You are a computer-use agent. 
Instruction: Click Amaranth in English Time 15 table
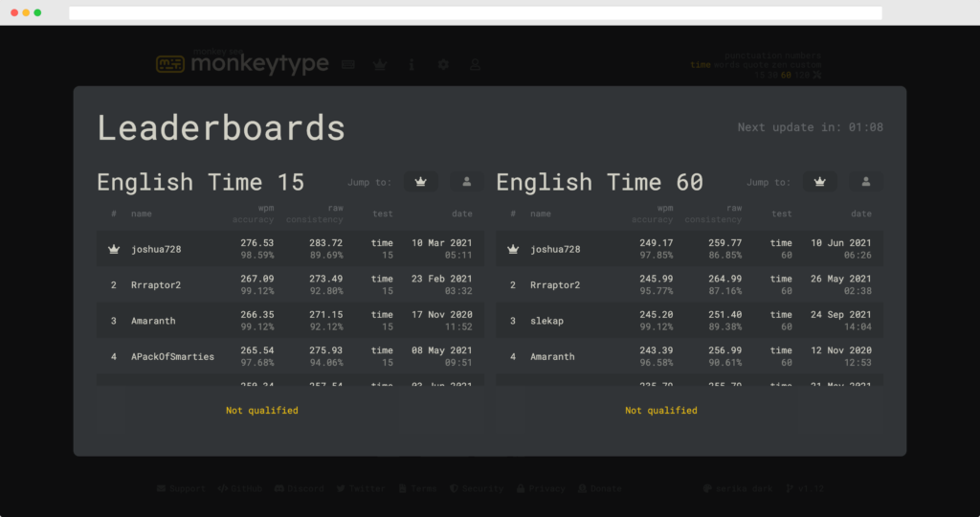click(x=153, y=321)
